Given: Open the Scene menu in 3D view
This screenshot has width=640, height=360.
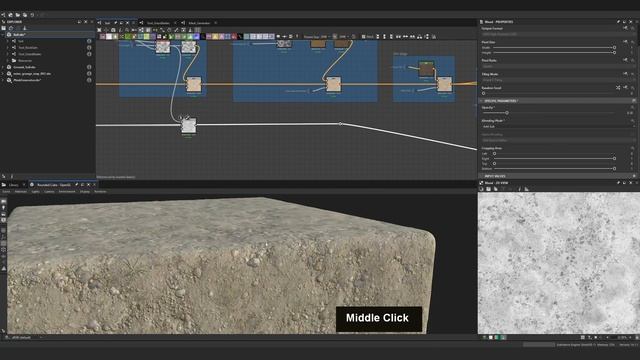Looking at the screenshot, I should tap(6, 191).
